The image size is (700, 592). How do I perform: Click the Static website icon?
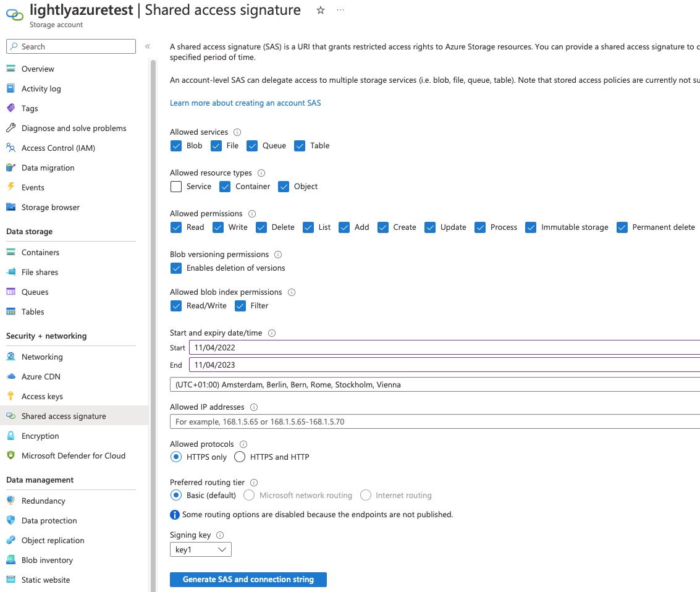point(11,580)
